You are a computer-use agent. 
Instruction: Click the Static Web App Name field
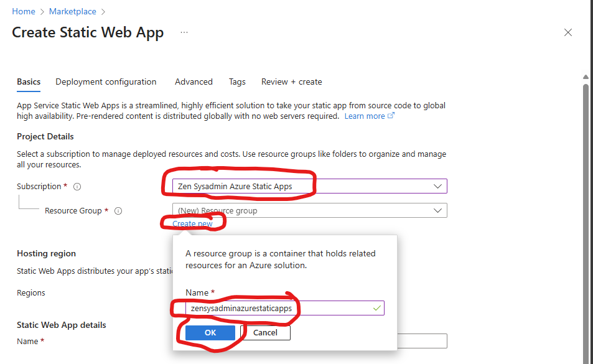click(423, 341)
